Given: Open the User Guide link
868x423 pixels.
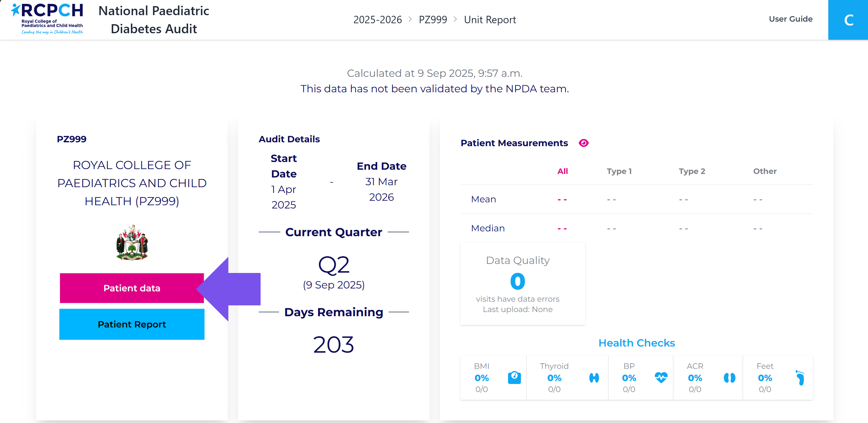Looking at the screenshot, I should click(x=790, y=19).
